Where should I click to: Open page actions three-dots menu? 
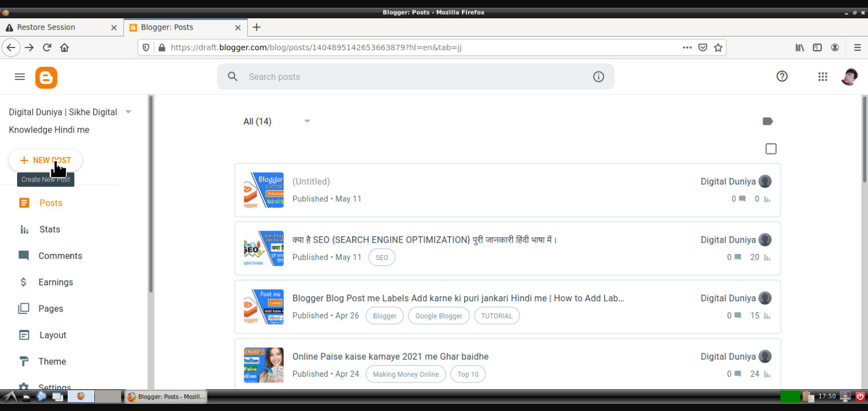[688, 47]
